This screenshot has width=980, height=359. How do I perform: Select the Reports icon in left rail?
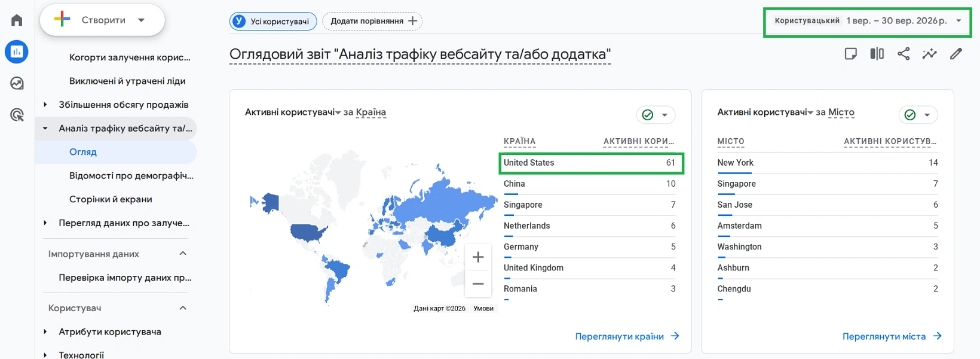pyautogui.click(x=17, y=52)
